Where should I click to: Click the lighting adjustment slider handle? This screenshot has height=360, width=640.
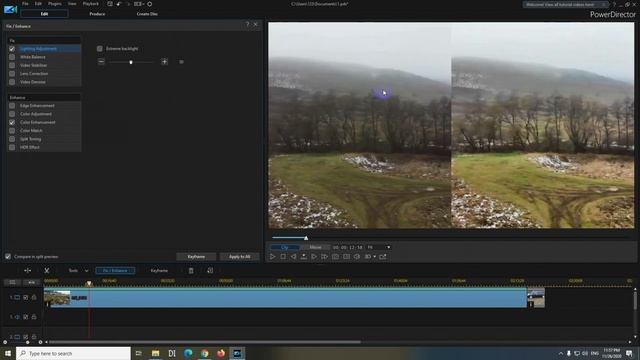click(131, 62)
